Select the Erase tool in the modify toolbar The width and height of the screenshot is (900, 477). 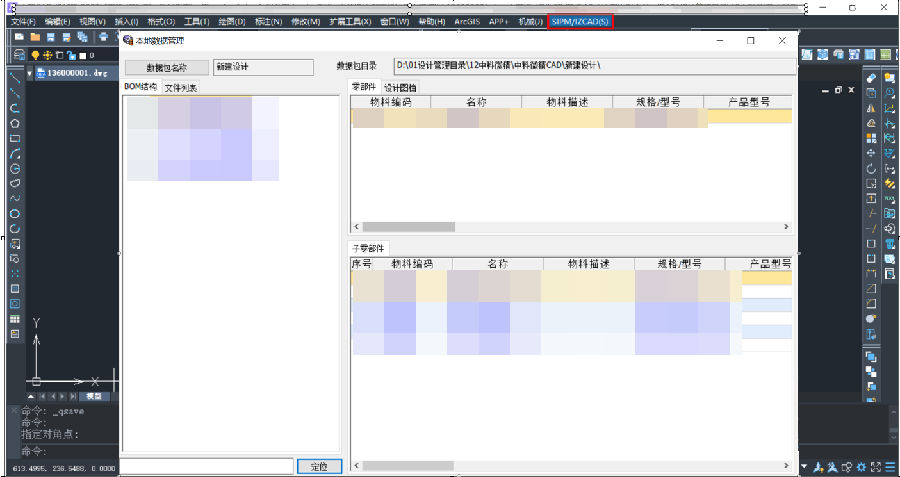[871, 78]
